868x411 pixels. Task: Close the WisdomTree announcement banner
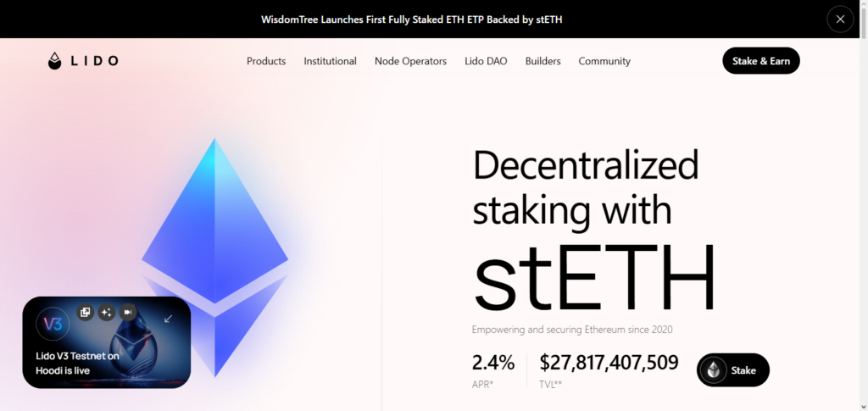pos(840,19)
